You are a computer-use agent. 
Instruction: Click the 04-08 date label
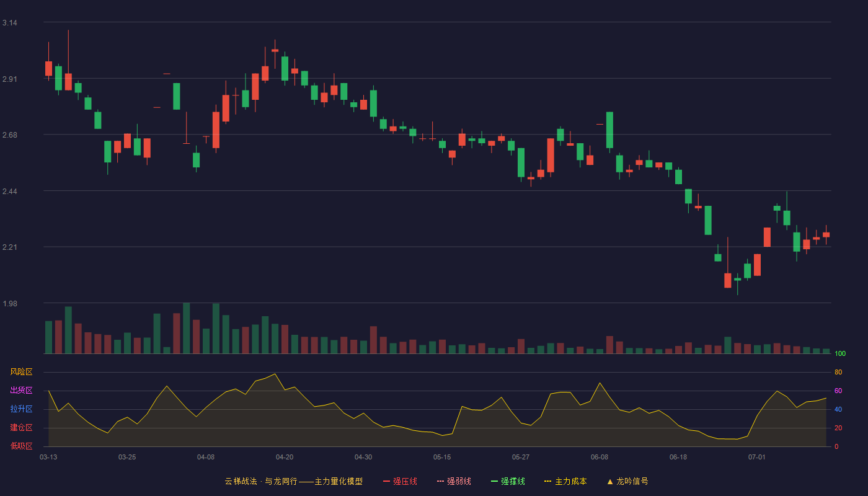pos(206,457)
